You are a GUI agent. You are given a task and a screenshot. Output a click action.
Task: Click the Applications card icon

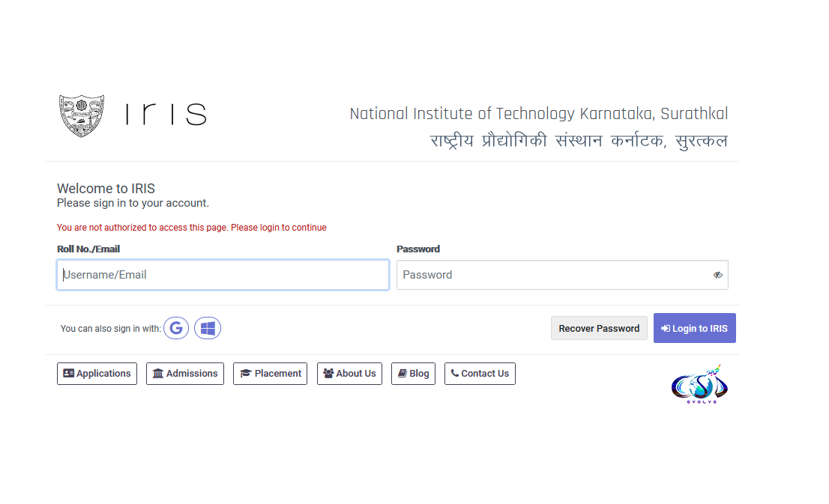click(x=69, y=373)
